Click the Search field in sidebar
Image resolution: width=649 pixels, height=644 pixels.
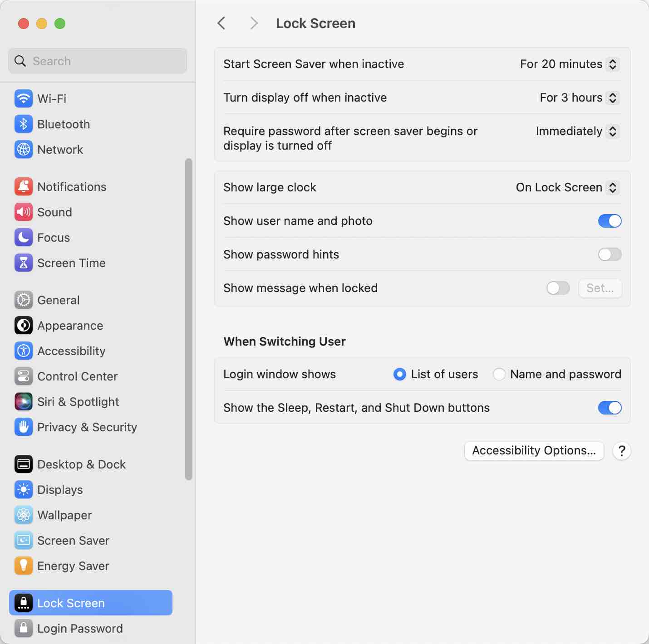(x=98, y=61)
